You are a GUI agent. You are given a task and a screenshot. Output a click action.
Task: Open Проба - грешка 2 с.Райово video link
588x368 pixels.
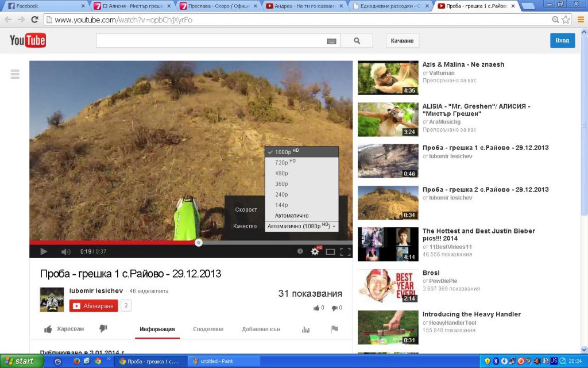[x=485, y=190]
